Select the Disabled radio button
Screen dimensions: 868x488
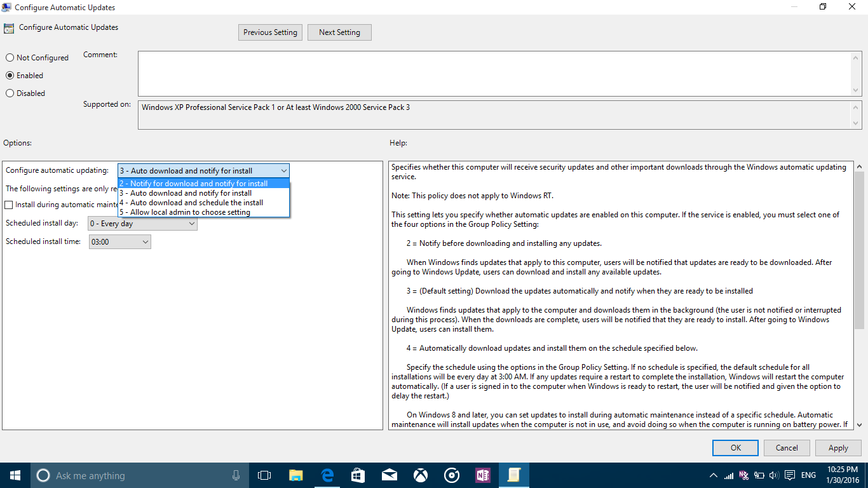(10, 93)
